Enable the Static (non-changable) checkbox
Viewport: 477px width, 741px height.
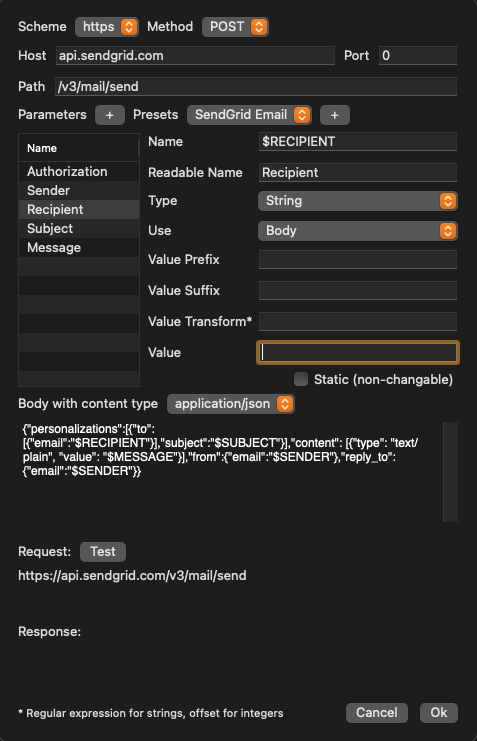point(301,379)
